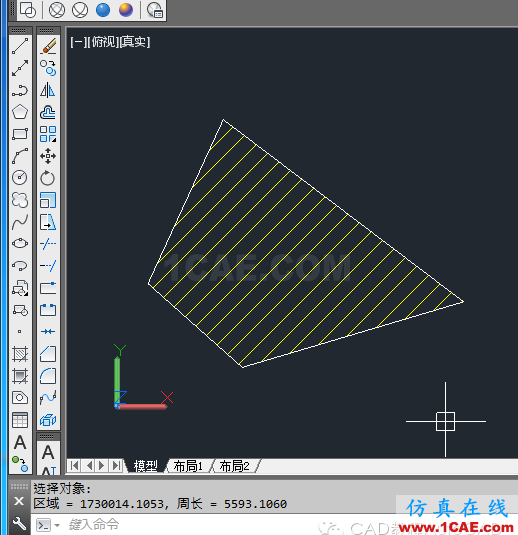Select the Rotate modify tool
The width and height of the screenshot is (518, 535).
(x=48, y=178)
